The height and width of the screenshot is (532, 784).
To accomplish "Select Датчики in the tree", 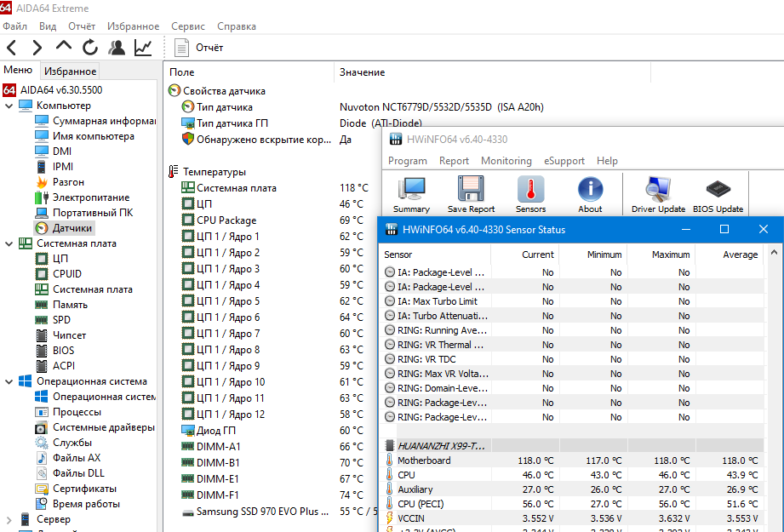I will point(64,228).
